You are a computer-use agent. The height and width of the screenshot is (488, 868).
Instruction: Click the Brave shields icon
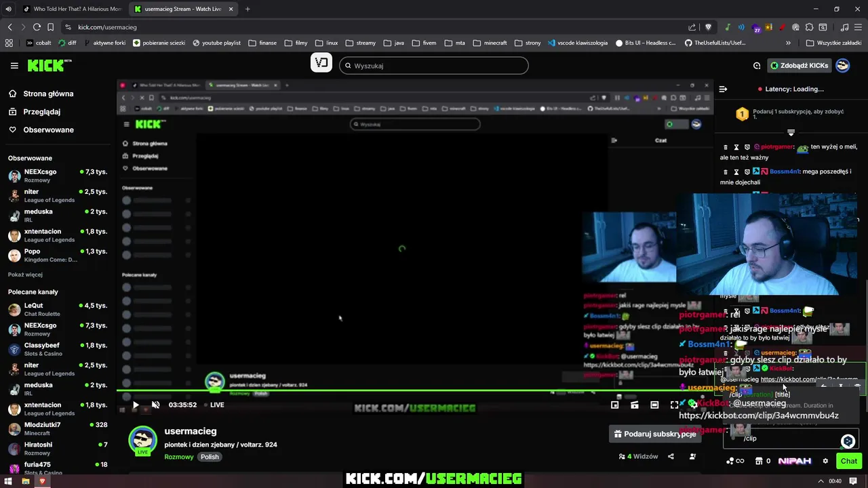(708, 27)
